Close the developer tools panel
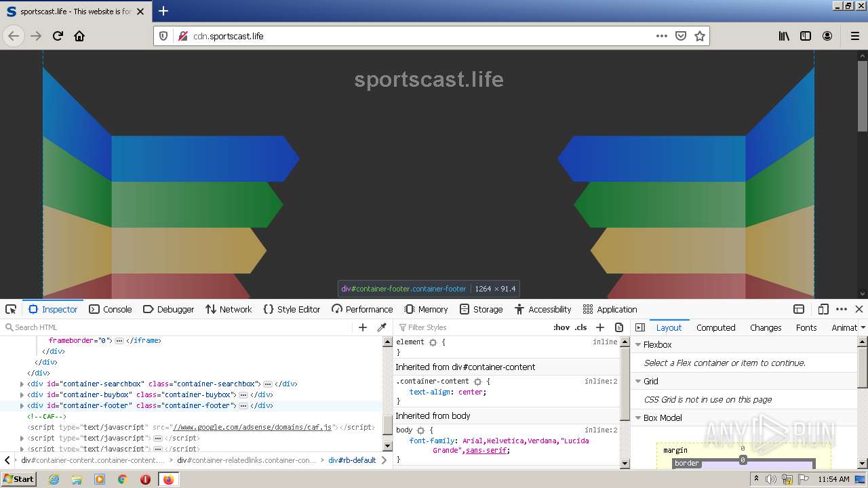The width and height of the screenshot is (868, 488). pyautogui.click(x=859, y=309)
